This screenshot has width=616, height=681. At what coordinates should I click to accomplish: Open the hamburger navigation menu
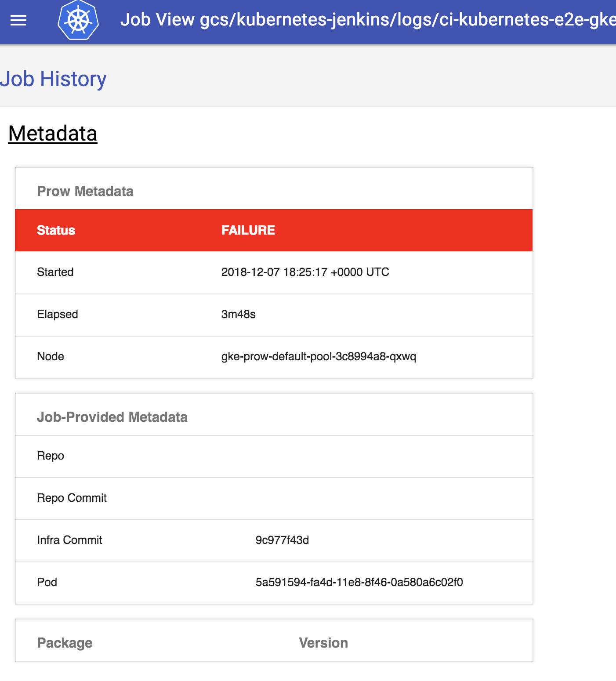point(18,20)
